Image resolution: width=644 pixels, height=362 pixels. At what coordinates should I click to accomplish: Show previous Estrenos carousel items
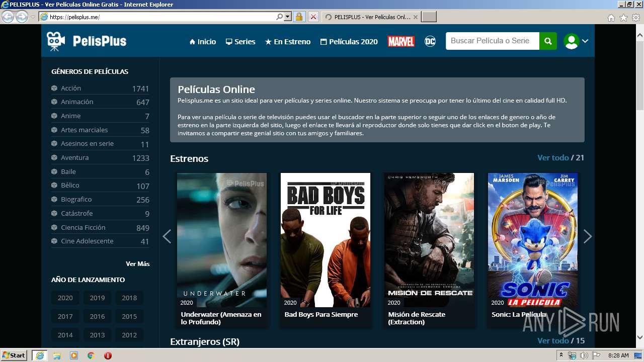(x=167, y=236)
